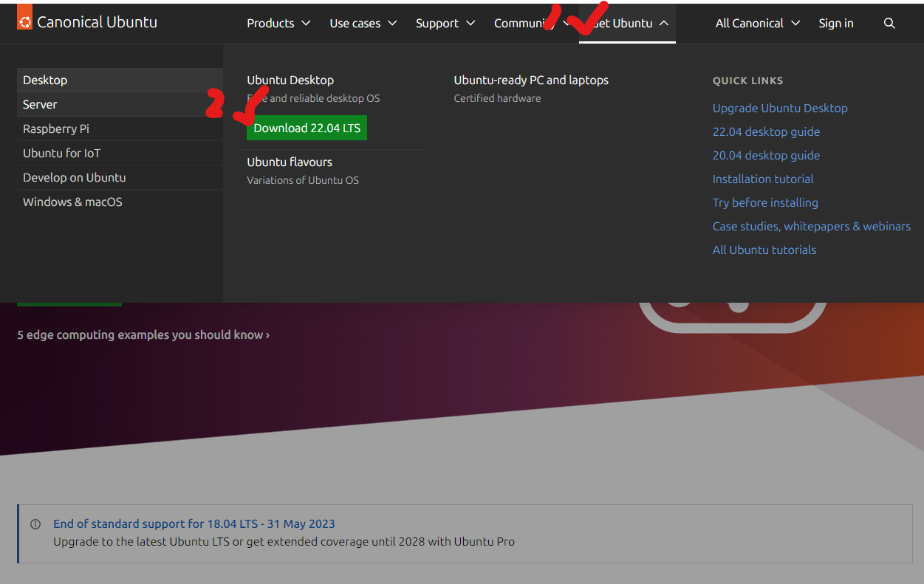Open the All Canonical dropdown
924x584 pixels.
click(758, 24)
